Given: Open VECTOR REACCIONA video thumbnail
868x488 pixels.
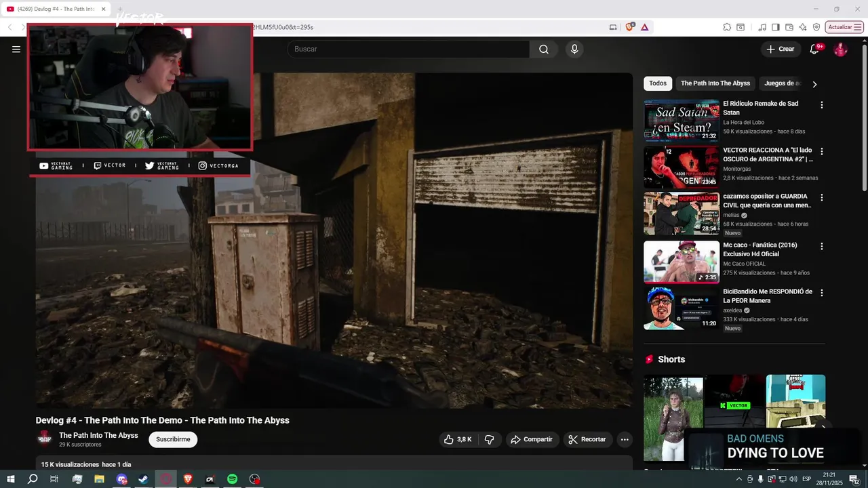Looking at the screenshot, I should (x=682, y=167).
